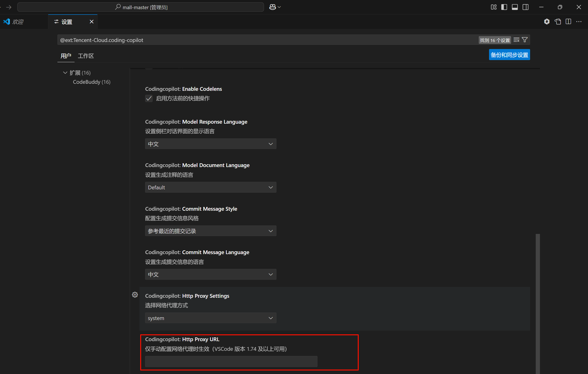Click the 备份和同步设置 button
The width and height of the screenshot is (588, 374).
[509, 55]
